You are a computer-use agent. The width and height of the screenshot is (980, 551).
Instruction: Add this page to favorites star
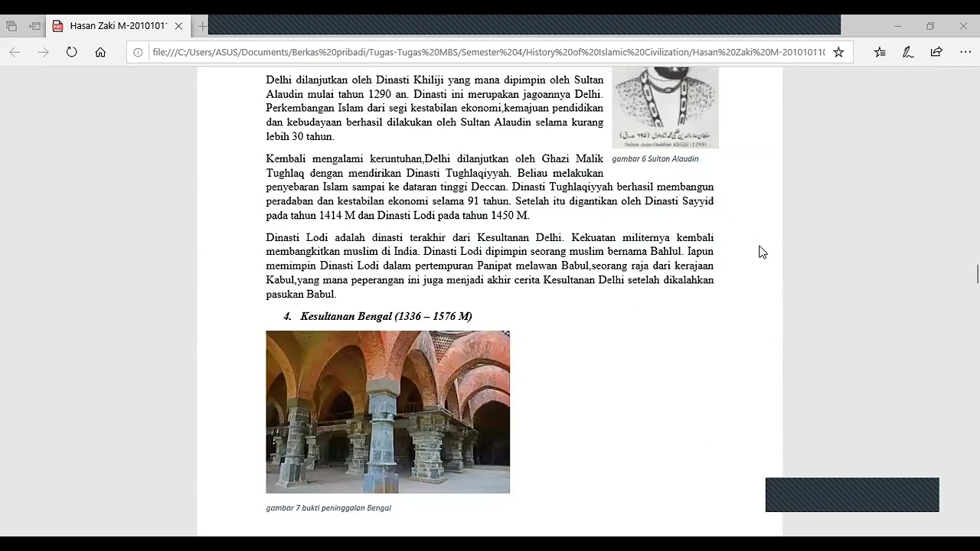point(838,52)
